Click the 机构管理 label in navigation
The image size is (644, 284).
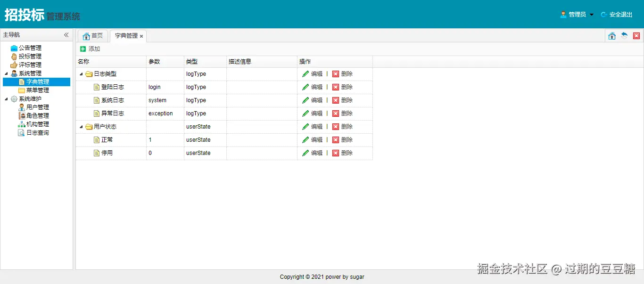pos(38,124)
